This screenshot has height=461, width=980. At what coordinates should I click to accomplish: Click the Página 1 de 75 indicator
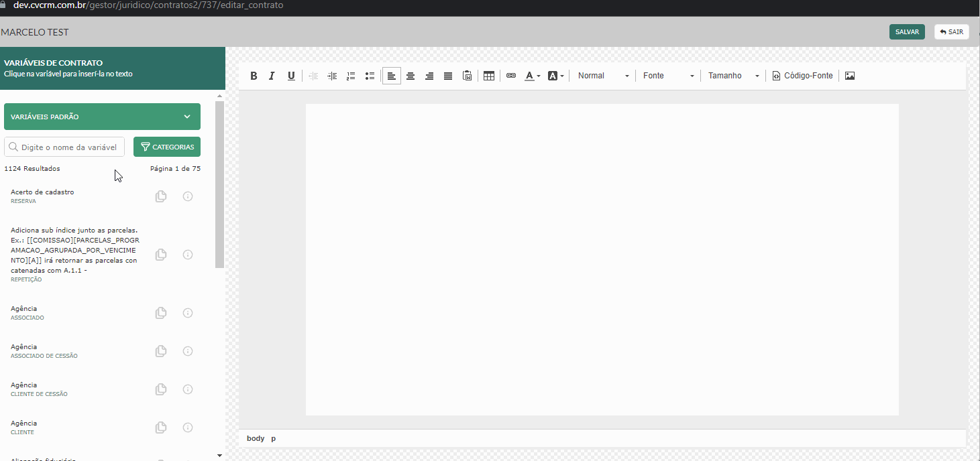click(x=175, y=169)
